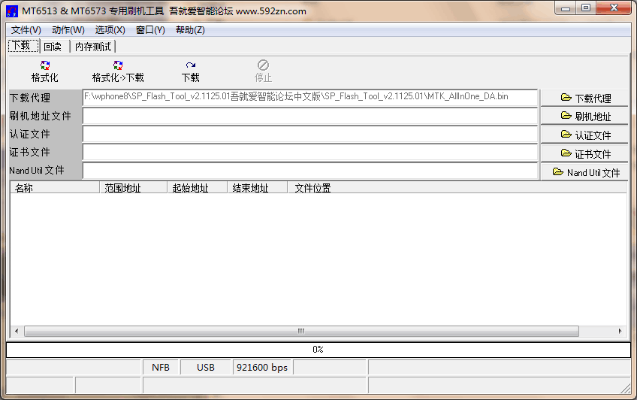Open the 文件(Z) menu

tap(25, 30)
